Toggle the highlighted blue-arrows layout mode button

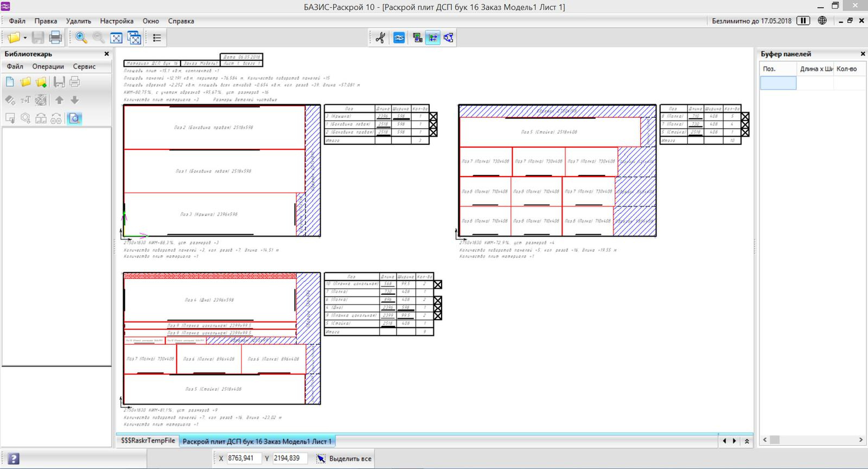432,37
